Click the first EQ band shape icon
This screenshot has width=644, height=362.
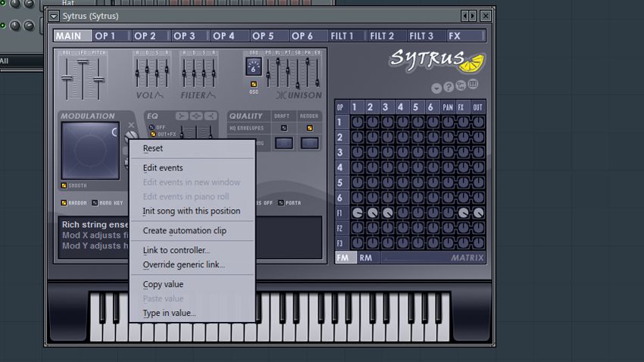coord(182,116)
